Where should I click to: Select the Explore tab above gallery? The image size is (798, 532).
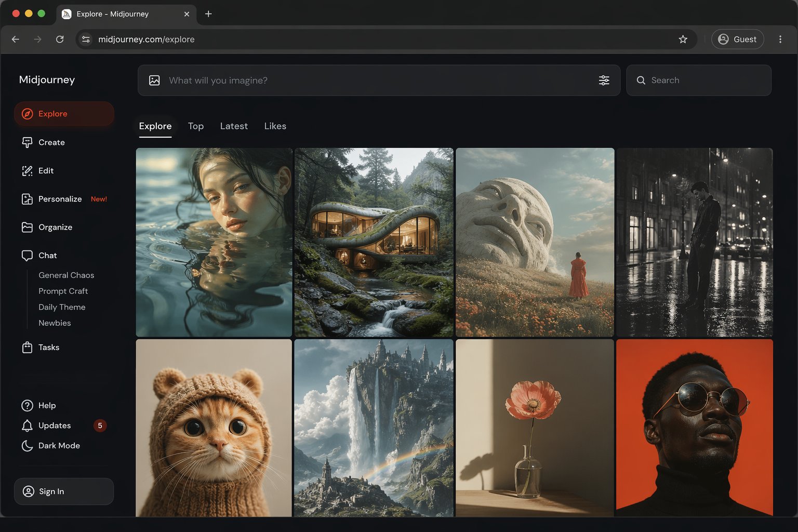point(155,126)
